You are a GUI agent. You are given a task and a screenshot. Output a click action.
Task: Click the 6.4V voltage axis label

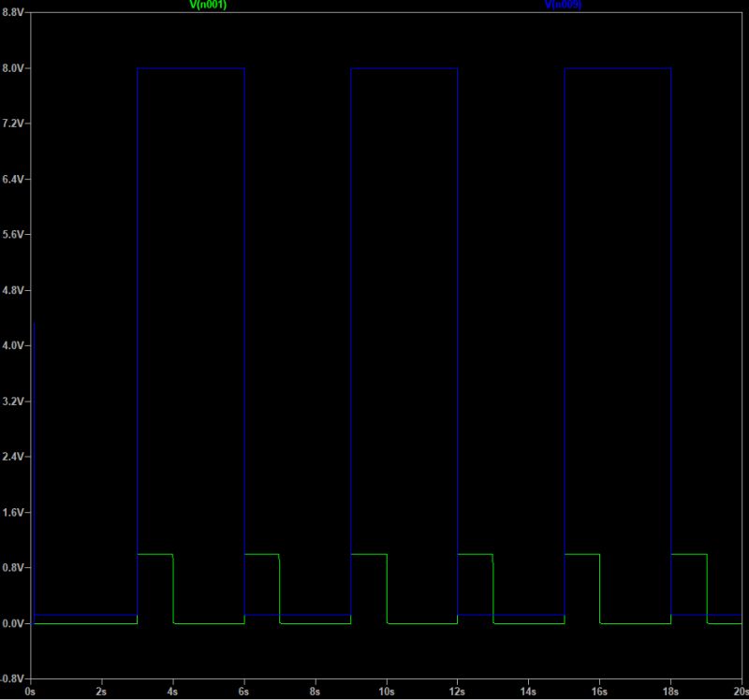15,179
